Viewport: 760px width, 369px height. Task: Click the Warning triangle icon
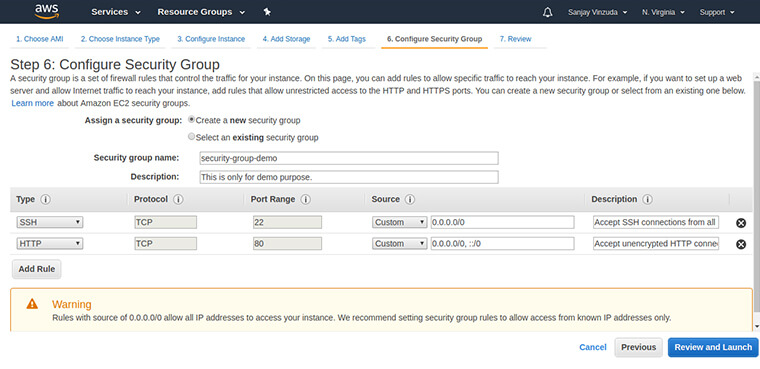[32, 304]
